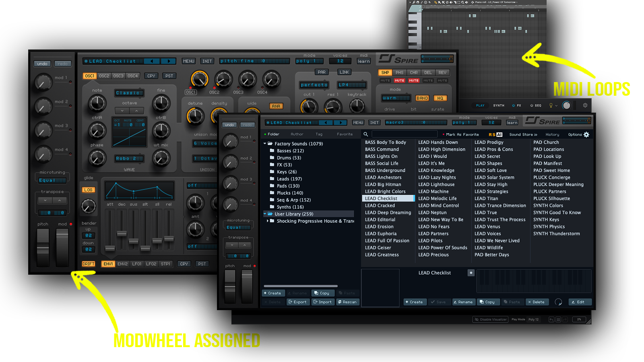The height and width of the screenshot is (362, 644).
Task: Open the perfecto filter type dropdown
Action: pyautogui.click(x=314, y=85)
